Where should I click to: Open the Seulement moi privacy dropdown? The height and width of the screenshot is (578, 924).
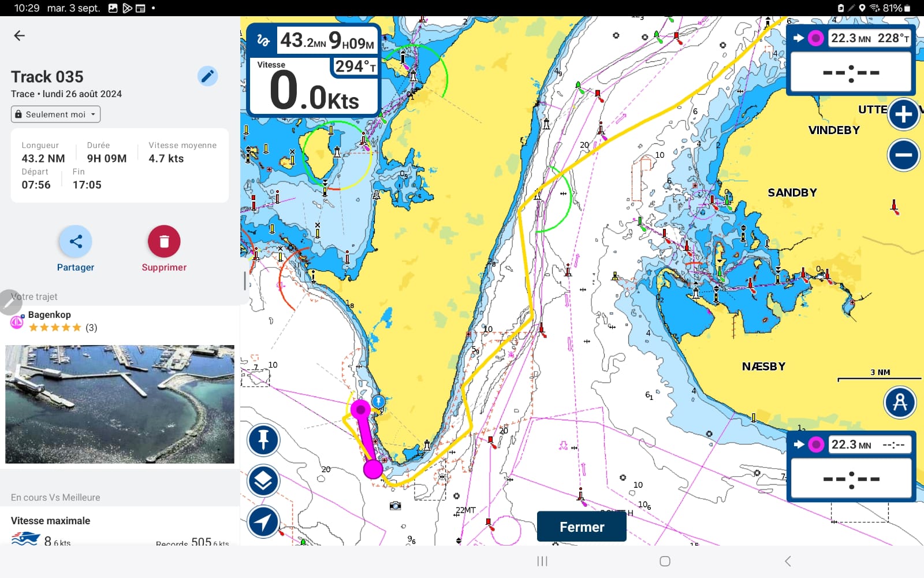[55, 114]
